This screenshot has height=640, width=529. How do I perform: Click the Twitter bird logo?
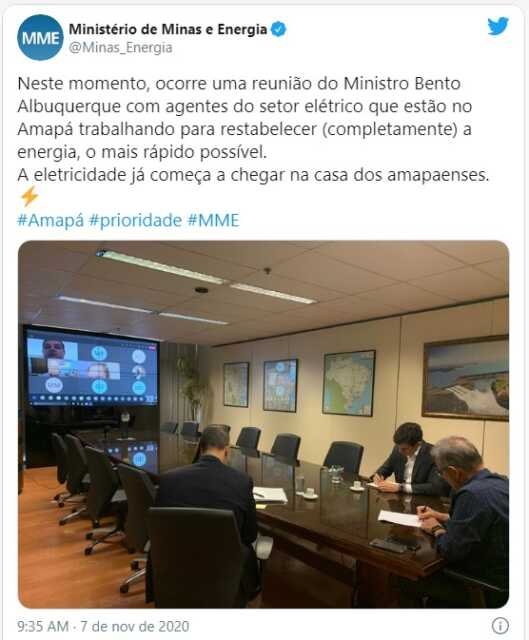[498, 27]
